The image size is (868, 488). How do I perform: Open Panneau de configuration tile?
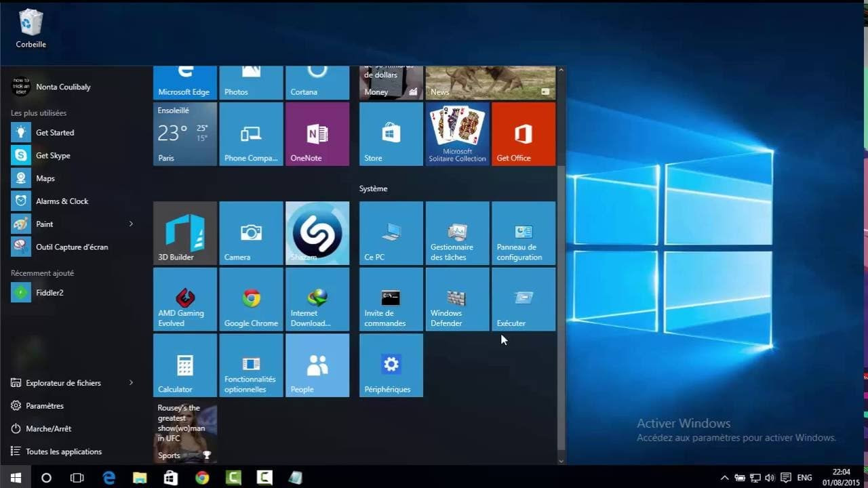524,232
